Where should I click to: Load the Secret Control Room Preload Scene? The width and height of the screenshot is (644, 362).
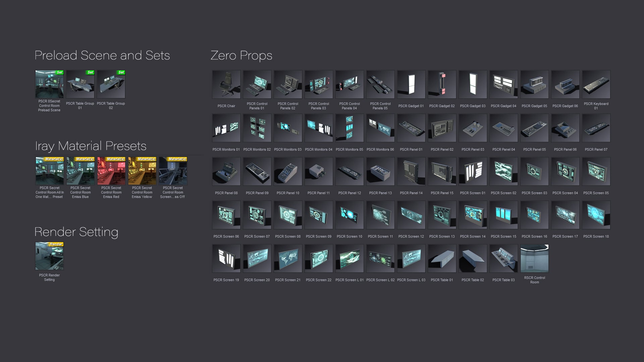point(49,84)
